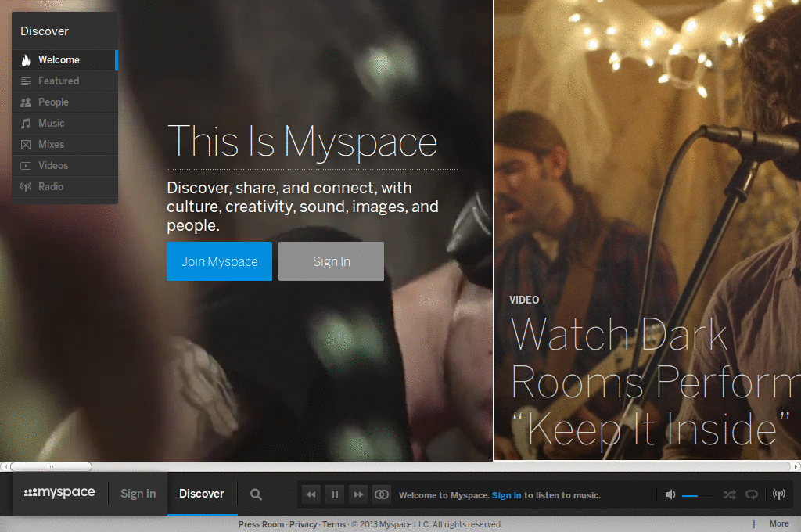Open search with the magnifier icon
Image resolution: width=801 pixels, height=532 pixels.
click(x=256, y=494)
